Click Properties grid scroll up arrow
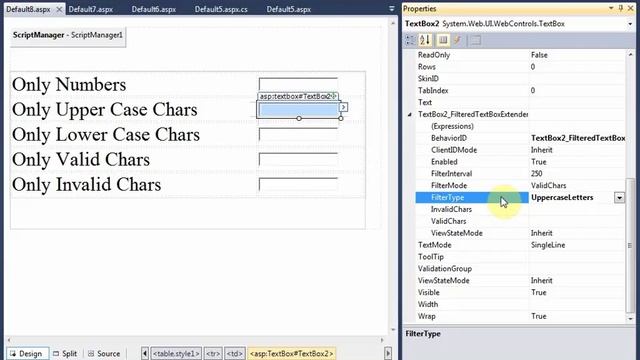Screen dimensions: 640x360 [x=630, y=54]
